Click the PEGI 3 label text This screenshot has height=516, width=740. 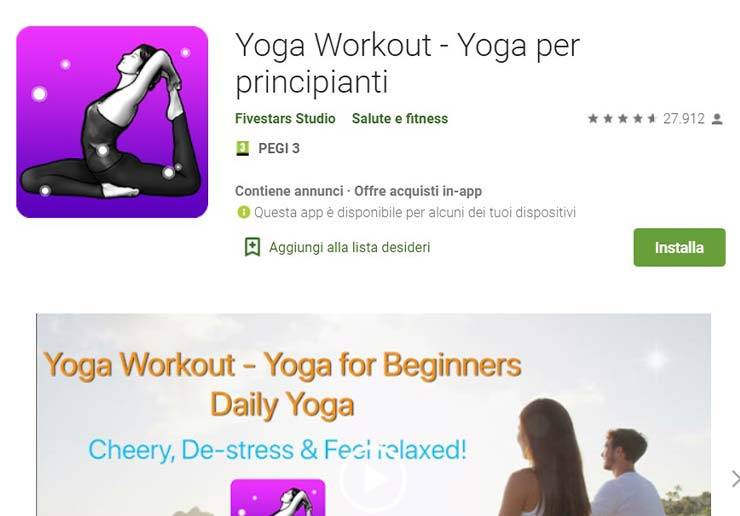pyautogui.click(x=279, y=149)
